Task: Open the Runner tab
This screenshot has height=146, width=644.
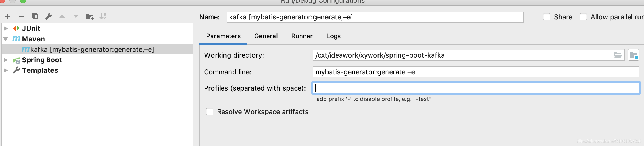Action: [302, 36]
